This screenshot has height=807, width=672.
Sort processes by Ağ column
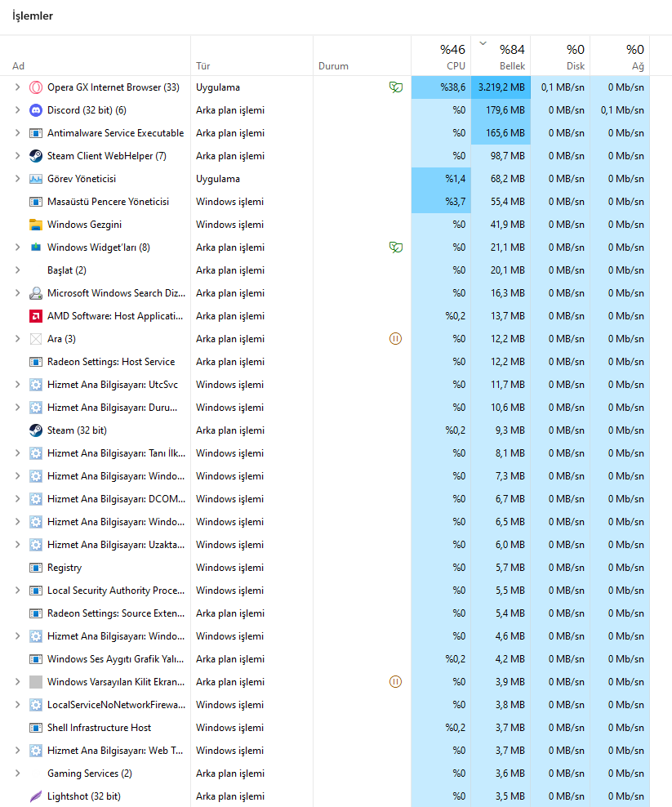tap(620, 56)
